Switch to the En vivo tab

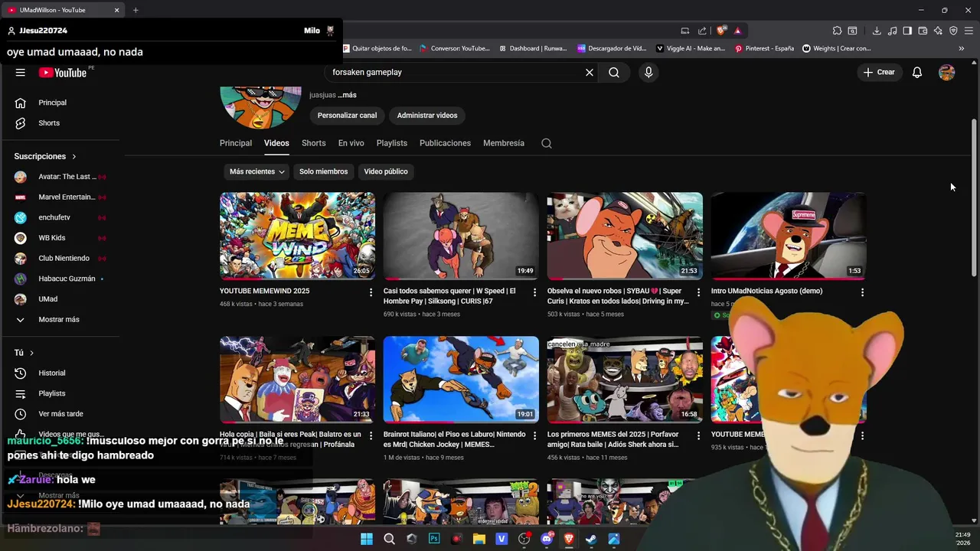pos(351,143)
